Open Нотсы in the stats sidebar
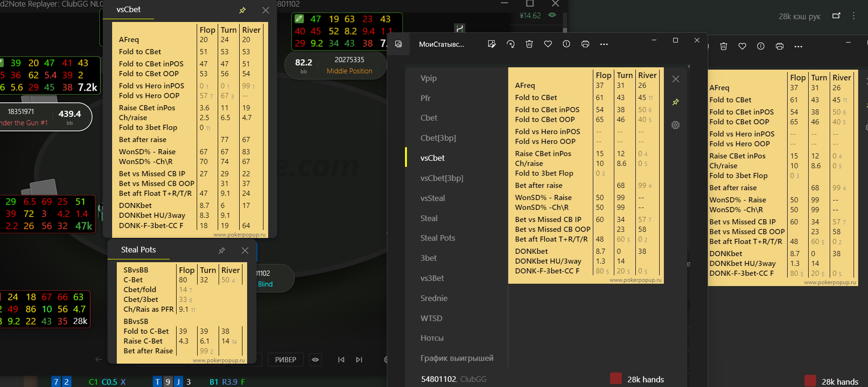 pyautogui.click(x=432, y=338)
